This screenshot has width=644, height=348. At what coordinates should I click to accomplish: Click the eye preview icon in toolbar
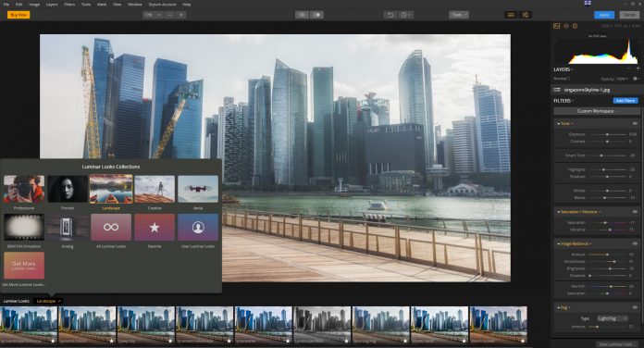pyautogui.click(x=303, y=15)
